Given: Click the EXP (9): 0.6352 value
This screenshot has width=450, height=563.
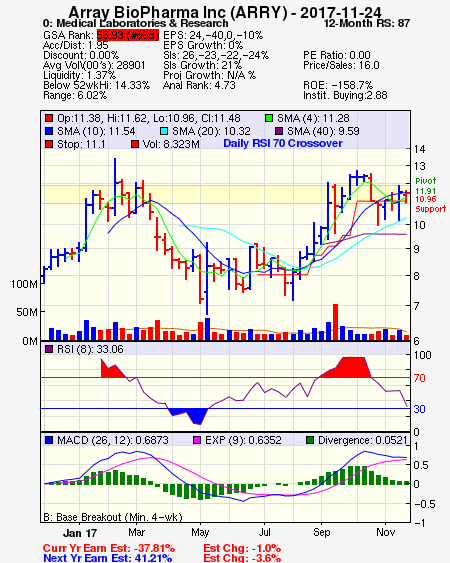Looking at the screenshot, I should (243, 440).
